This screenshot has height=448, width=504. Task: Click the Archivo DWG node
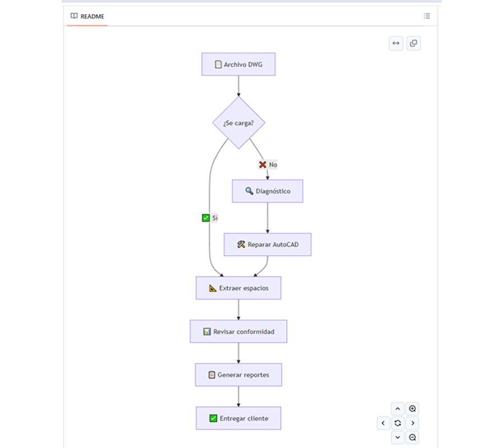pyautogui.click(x=239, y=64)
